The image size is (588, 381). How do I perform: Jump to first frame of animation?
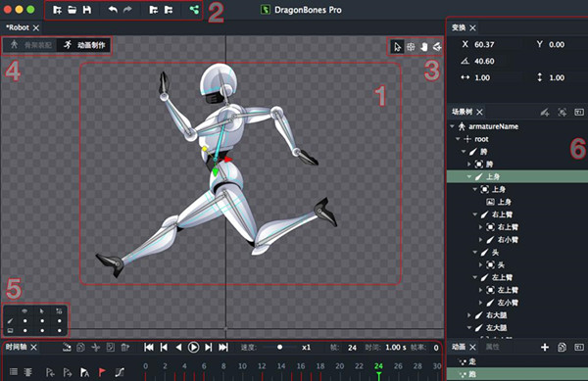click(x=149, y=348)
